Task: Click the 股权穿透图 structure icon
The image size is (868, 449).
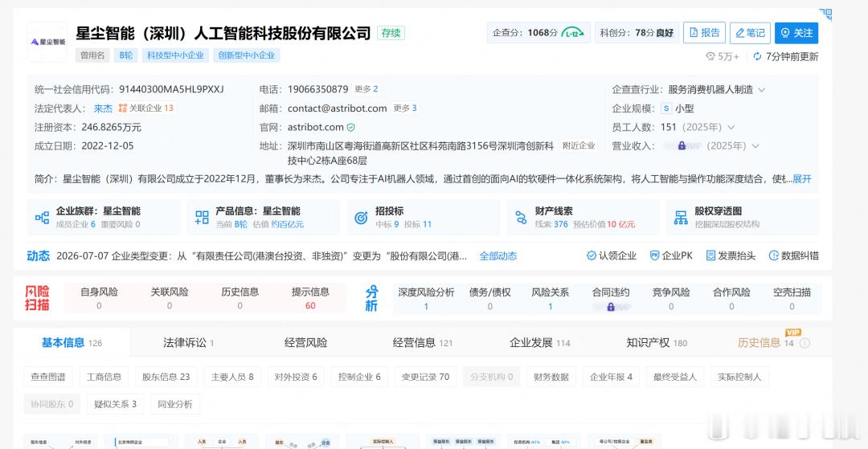Action: tap(681, 218)
